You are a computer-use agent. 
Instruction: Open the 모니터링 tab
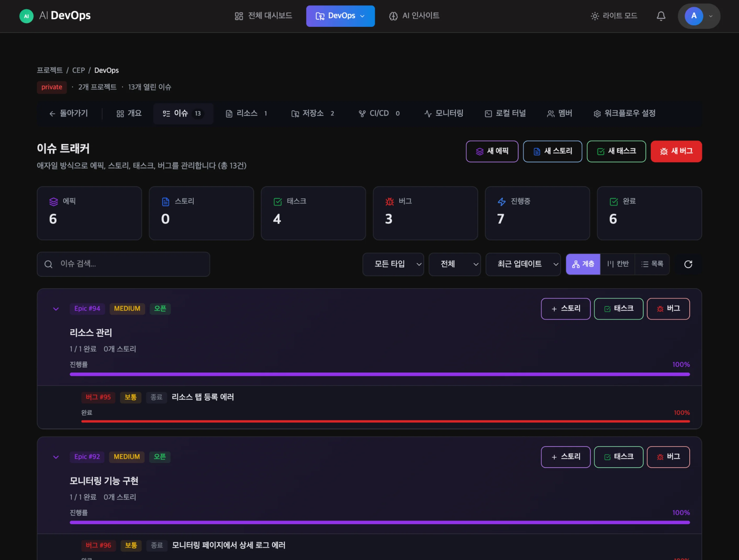point(444,114)
